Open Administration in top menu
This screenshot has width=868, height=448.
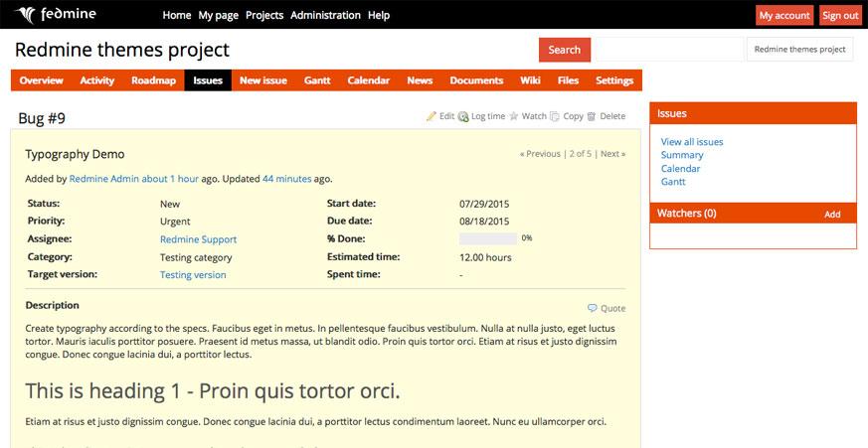pyautogui.click(x=325, y=15)
